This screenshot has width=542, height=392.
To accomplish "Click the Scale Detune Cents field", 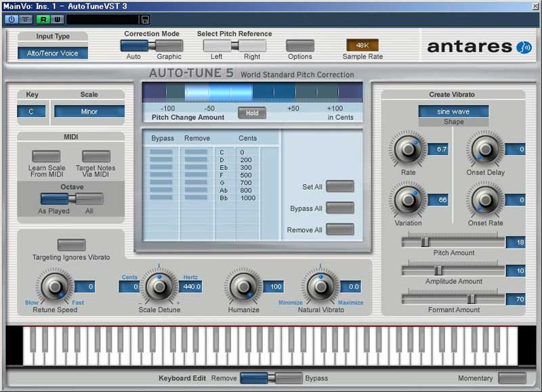I will click(129, 286).
